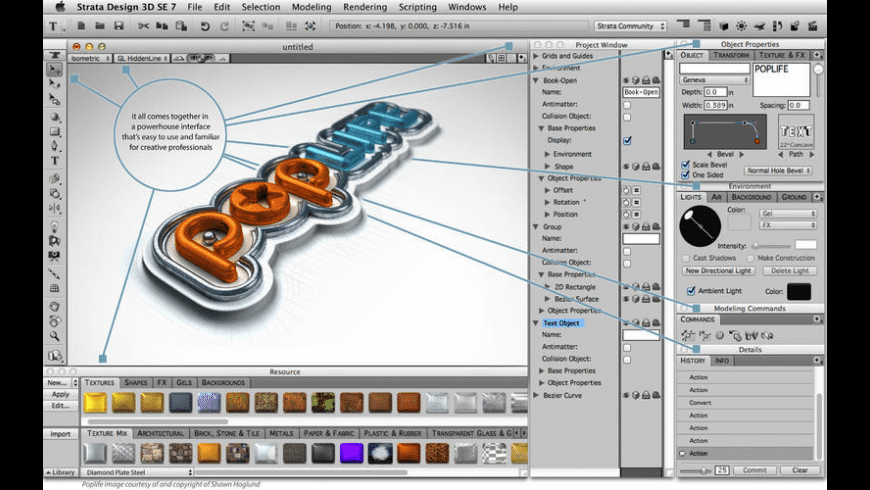Open the GL HiddenLine display dropdown

pyautogui.click(x=142, y=58)
